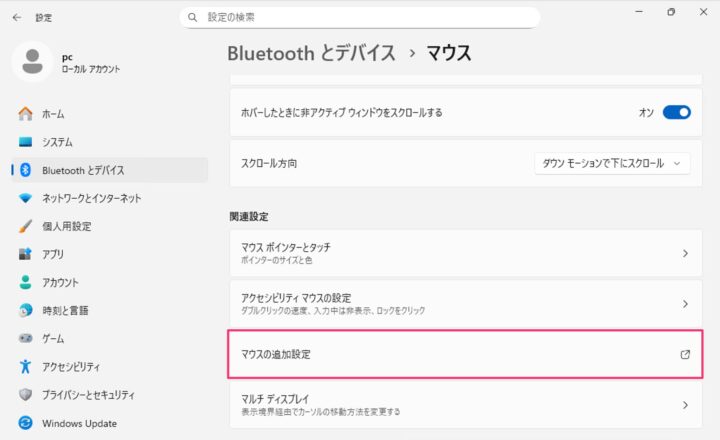Expand the multi display chevron
Image resolution: width=720 pixels, height=440 pixels.
[685, 405]
